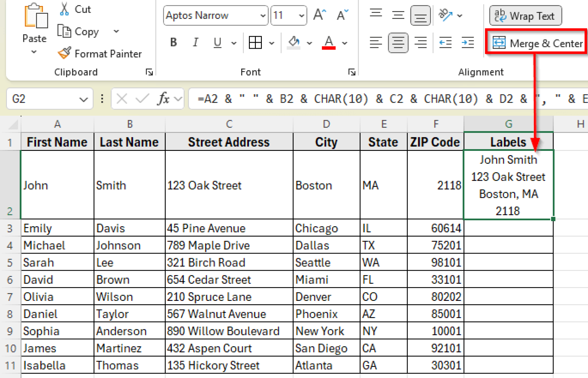Click the Format Painter brush icon
Image resolution: width=588 pixels, height=378 pixels.
click(x=64, y=53)
